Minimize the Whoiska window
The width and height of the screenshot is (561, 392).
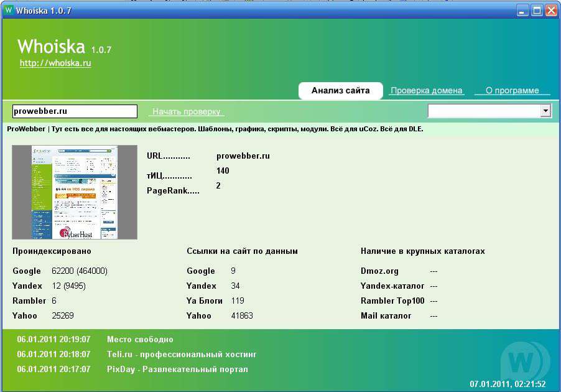coord(522,11)
